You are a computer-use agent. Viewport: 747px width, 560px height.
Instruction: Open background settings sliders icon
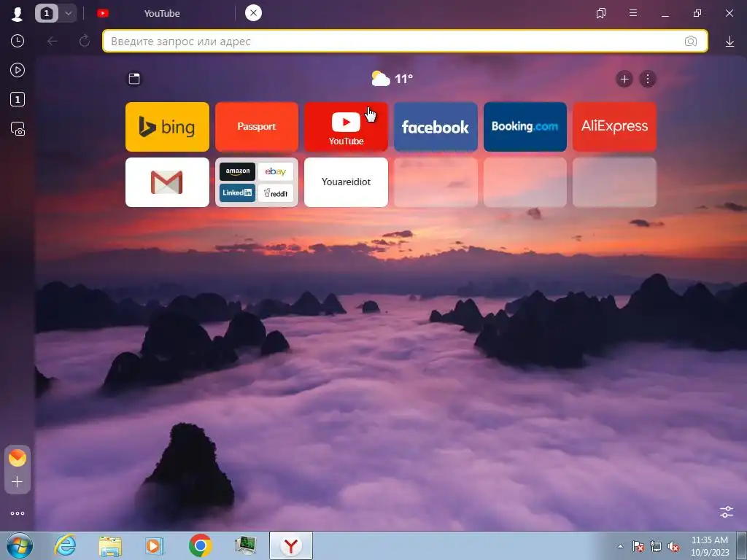(727, 512)
